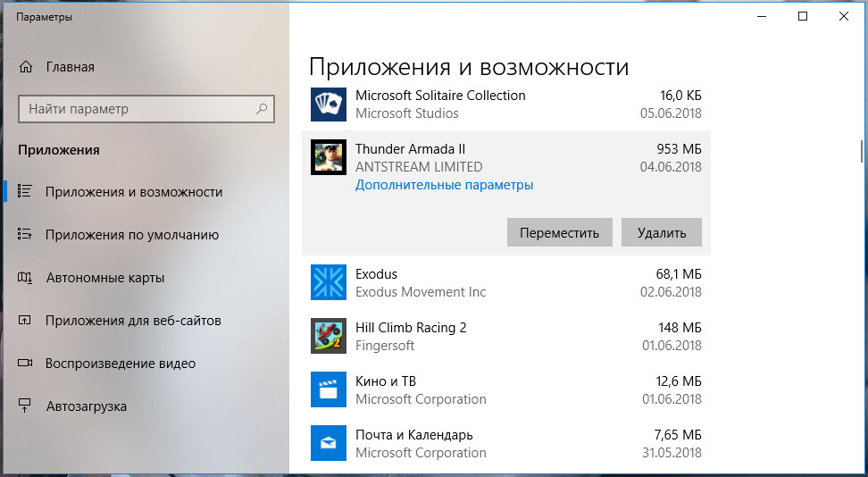Click the app list vertical scrollbar
868x477 pixels.
click(x=861, y=153)
